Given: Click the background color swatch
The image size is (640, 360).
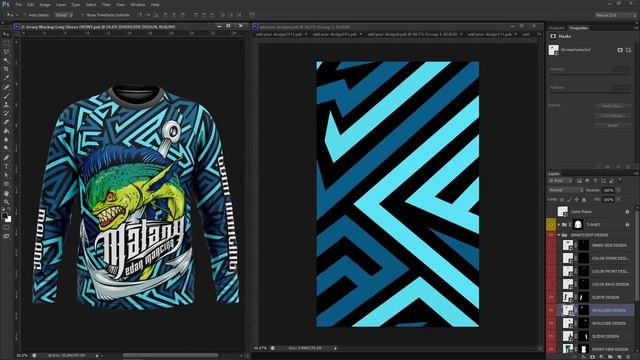Looking at the screenshot, I should click(x=9, y=219).
